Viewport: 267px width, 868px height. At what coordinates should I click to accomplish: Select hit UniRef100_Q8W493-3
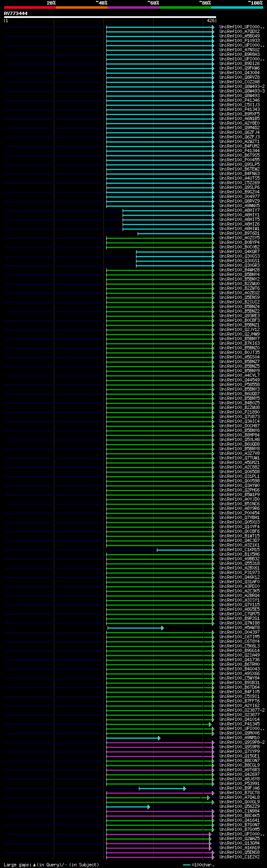point(242,91)
